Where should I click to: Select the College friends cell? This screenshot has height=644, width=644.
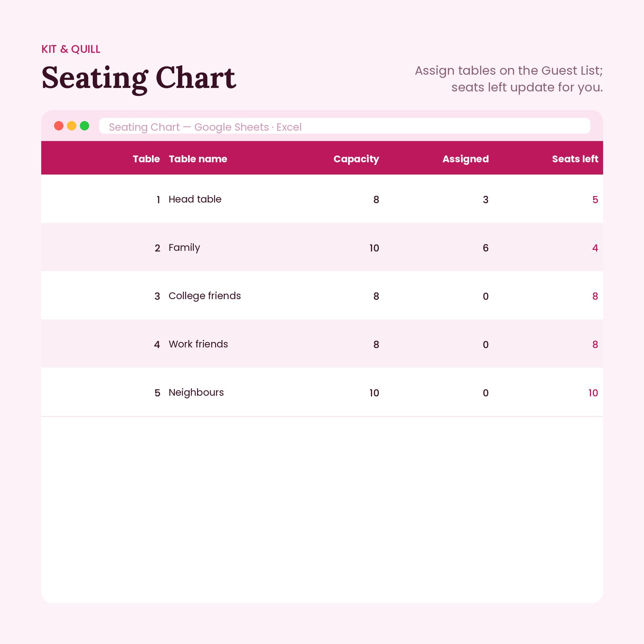click(x=204, y=296)
